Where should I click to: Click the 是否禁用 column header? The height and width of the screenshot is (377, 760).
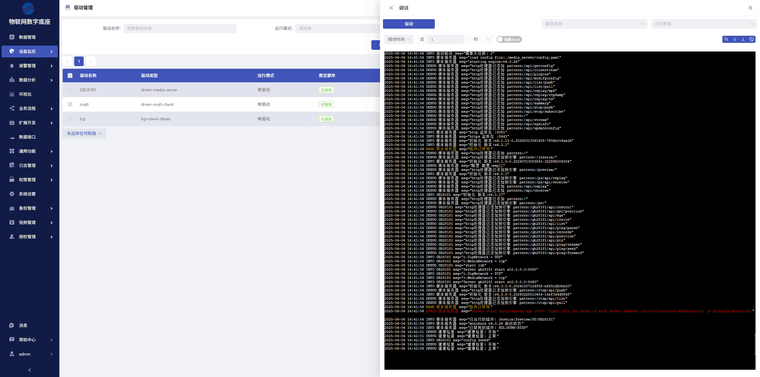(x=327, y=76)
